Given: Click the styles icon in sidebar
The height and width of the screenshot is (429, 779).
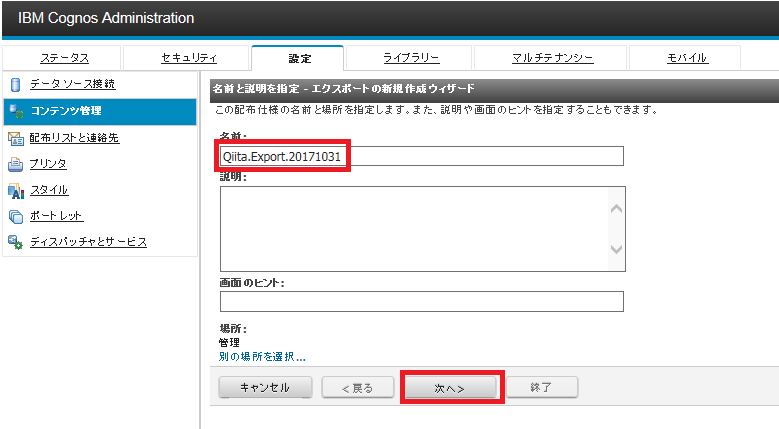Looking at the screenshot, I should point(16,191).
